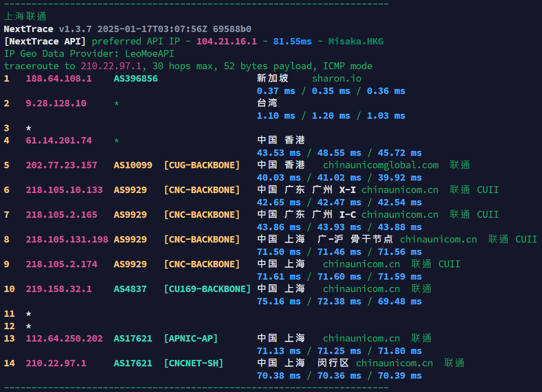Screen dimensions: 542x392
Task: Click hop 9 IP 218.105.2.174
Action: tap(61, 265)
